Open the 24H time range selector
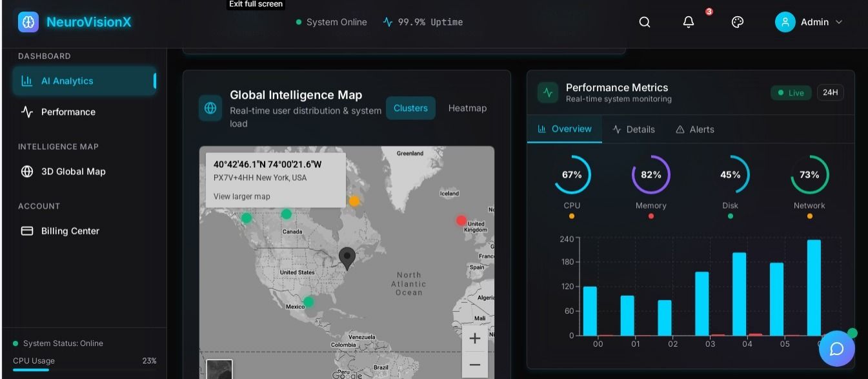This screenshot has height=379, width=868. click(830, 92)
